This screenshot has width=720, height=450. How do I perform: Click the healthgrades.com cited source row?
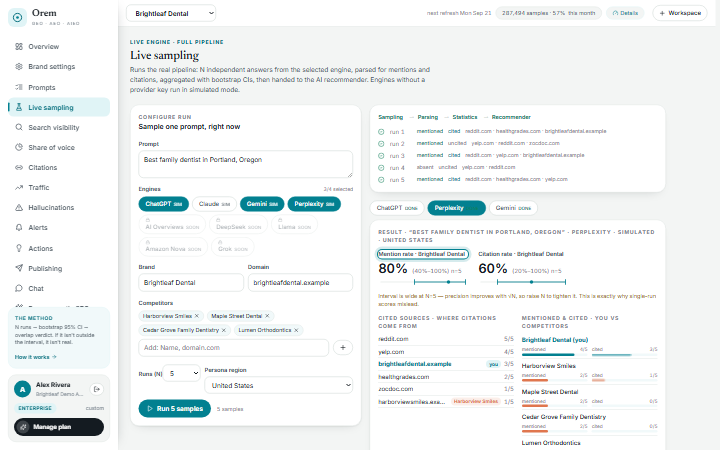coord(446,377)
